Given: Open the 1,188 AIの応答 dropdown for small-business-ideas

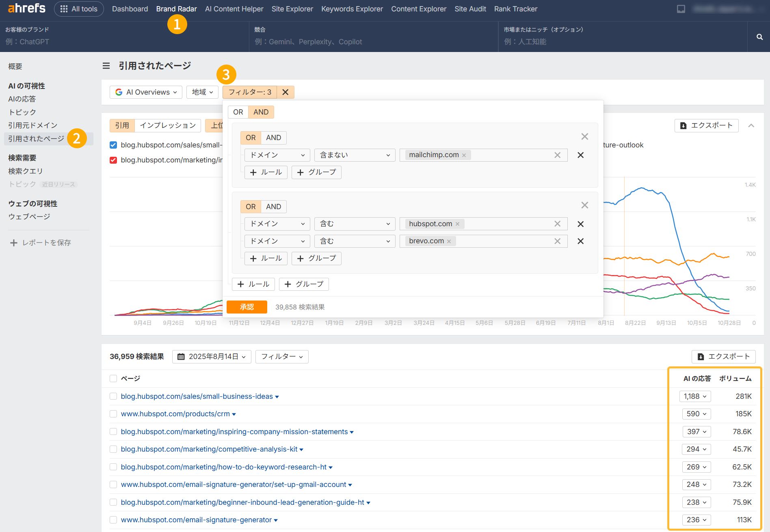Looking at the screenshot, I should click(x=694, y=396).
